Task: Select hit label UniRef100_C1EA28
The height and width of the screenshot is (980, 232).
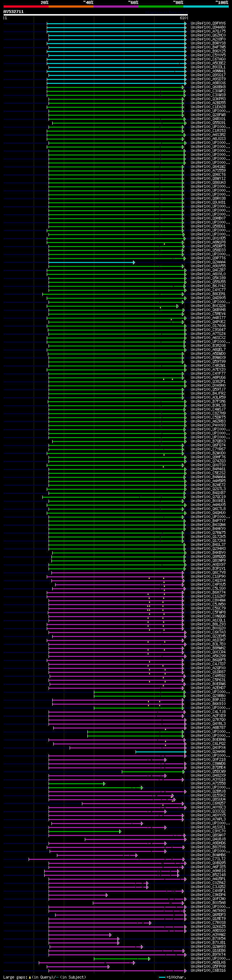Action: click(x=208, y=107)
